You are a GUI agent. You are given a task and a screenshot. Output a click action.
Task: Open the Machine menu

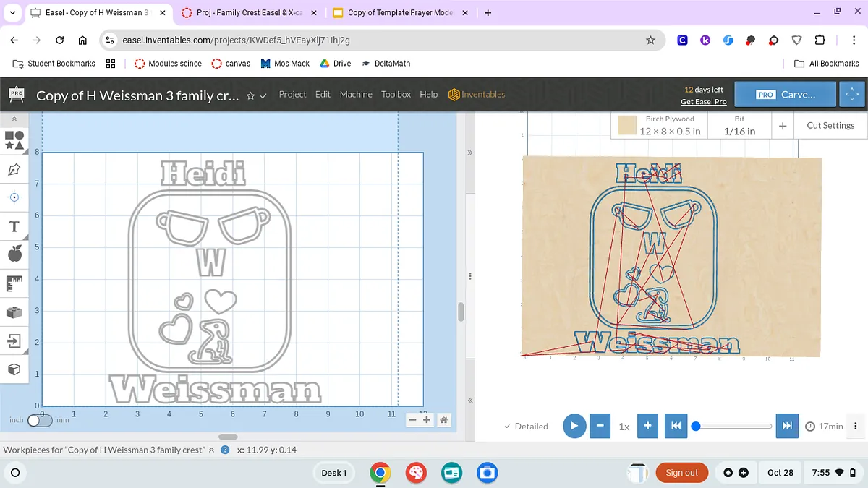point(356,95)
